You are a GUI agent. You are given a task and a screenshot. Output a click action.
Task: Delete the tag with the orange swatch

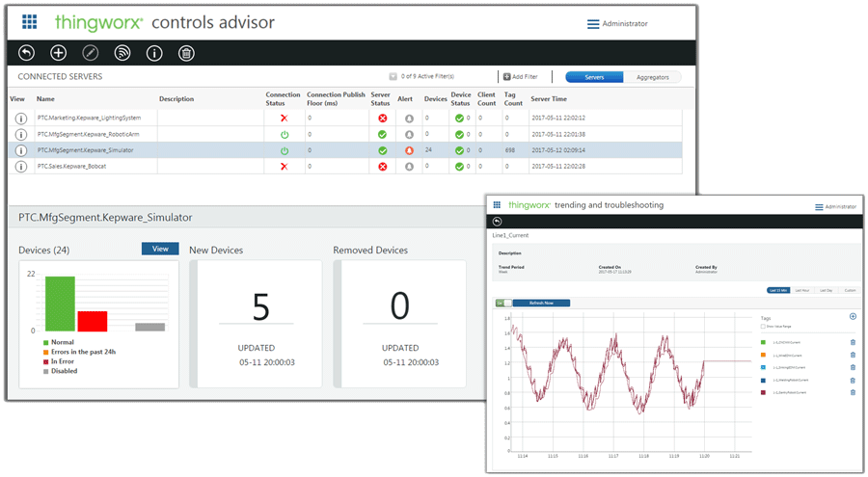[x=853, y=355]
